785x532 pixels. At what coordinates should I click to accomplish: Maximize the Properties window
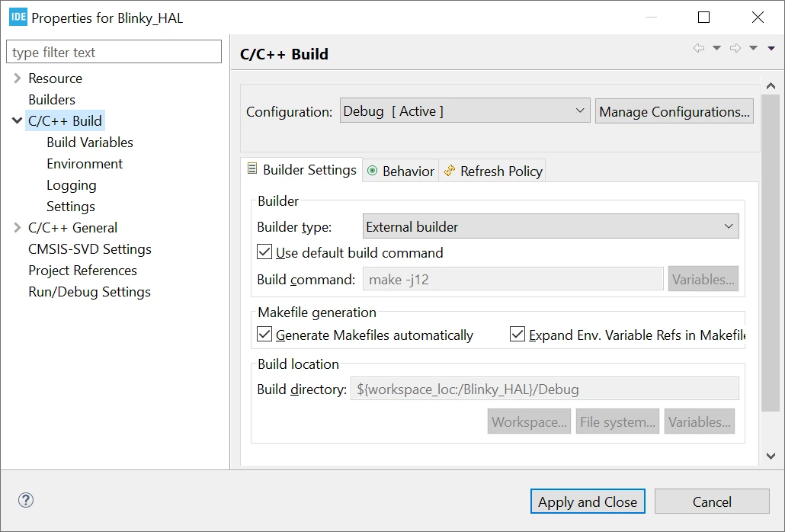click(x=703, y=18)
